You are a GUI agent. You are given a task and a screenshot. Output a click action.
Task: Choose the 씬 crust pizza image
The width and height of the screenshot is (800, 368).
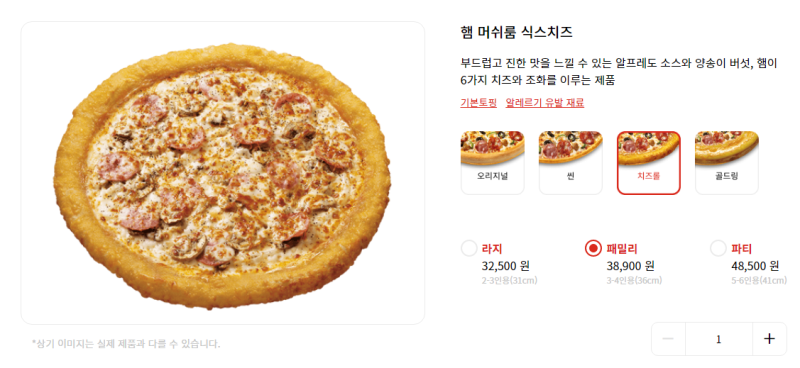[x=570, y=148]
